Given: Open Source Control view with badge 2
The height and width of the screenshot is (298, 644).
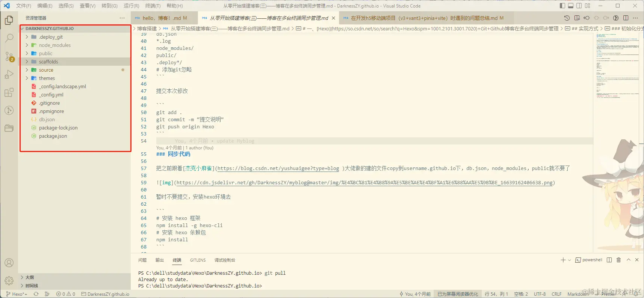Looking at the screenshot, I should pyautogui.click(x=9, y=56).
